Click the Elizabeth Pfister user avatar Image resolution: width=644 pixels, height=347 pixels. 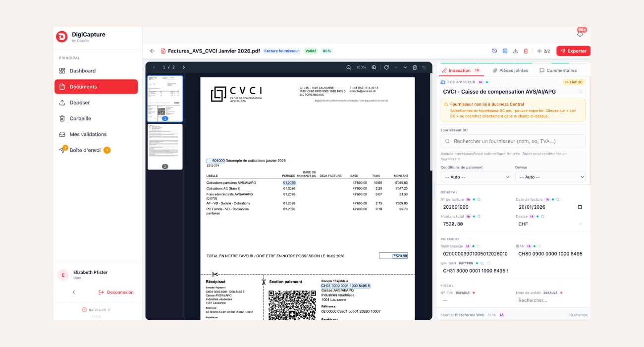pos(63,275)
